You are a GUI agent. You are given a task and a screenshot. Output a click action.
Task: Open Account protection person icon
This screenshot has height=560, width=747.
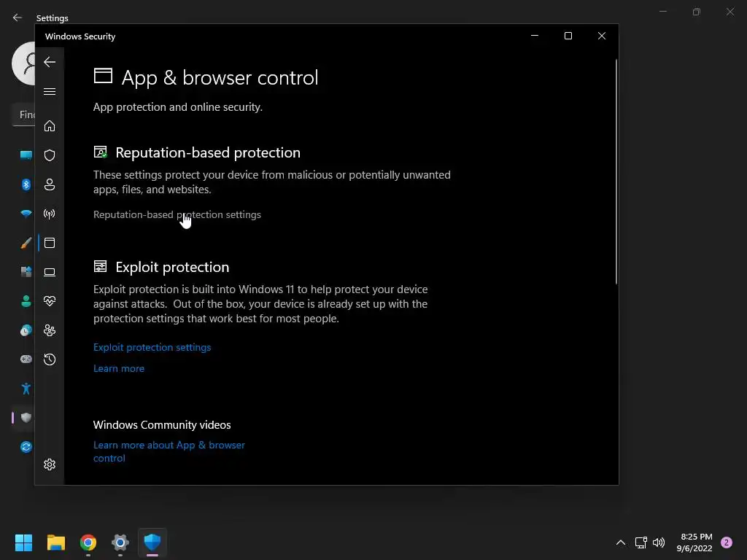pyautogui.click(x=50, y=184)
